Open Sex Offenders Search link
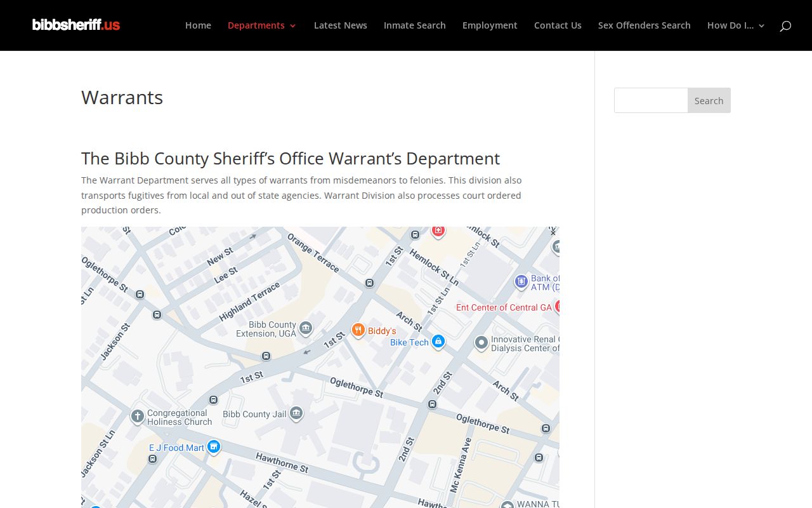The height and width of the screenshot is (508, 812). (x=645, y=25)
